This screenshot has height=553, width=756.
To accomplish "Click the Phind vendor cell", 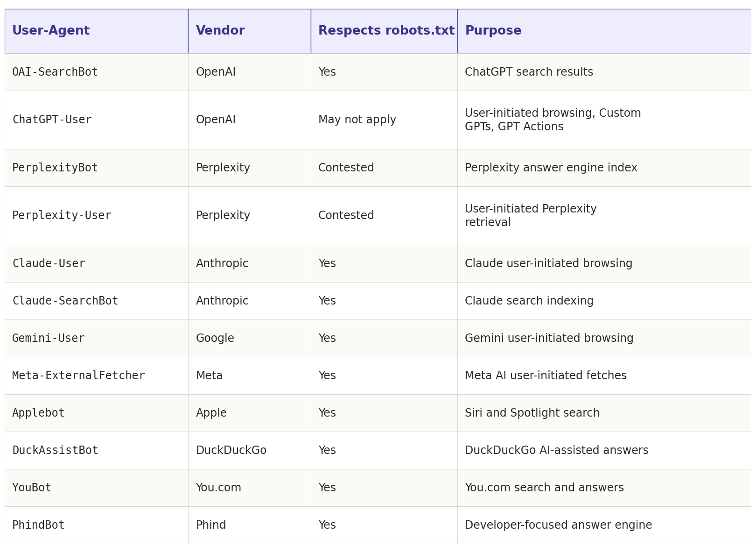I will [249, 525].
